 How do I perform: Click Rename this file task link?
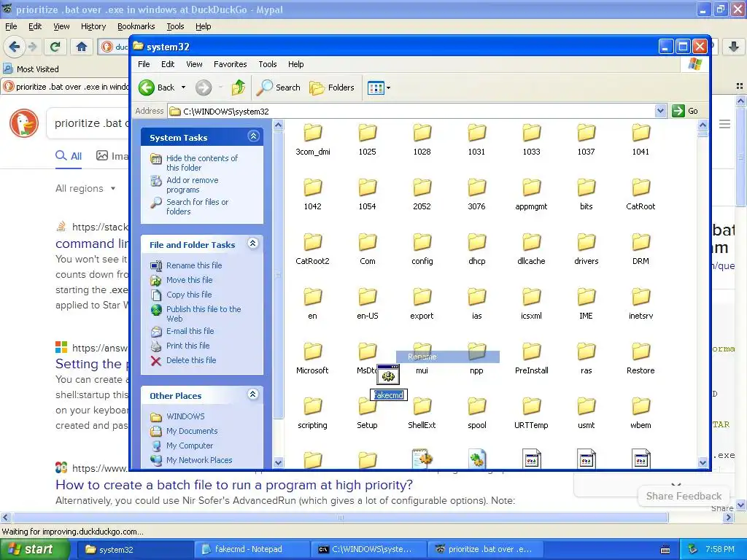(194, 265)
